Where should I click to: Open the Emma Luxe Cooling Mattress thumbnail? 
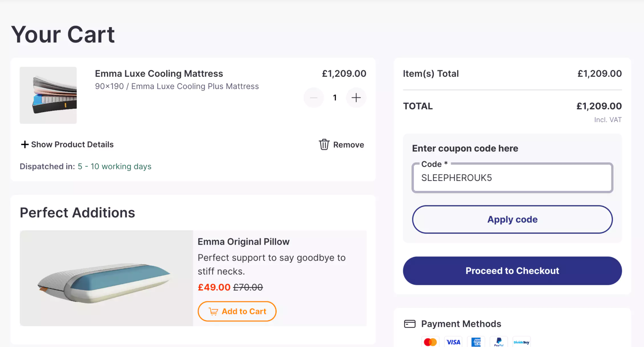click(x=48, y=95)
